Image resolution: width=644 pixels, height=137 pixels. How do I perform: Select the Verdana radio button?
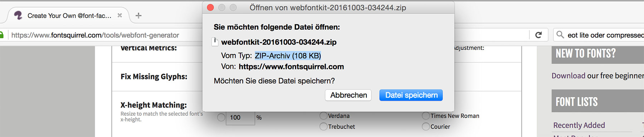pyautogui.click(x=323, y=116)
